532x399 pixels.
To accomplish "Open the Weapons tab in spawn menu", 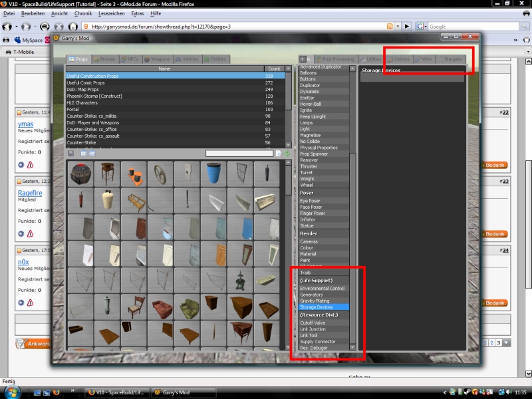I will tap(156, 59).
